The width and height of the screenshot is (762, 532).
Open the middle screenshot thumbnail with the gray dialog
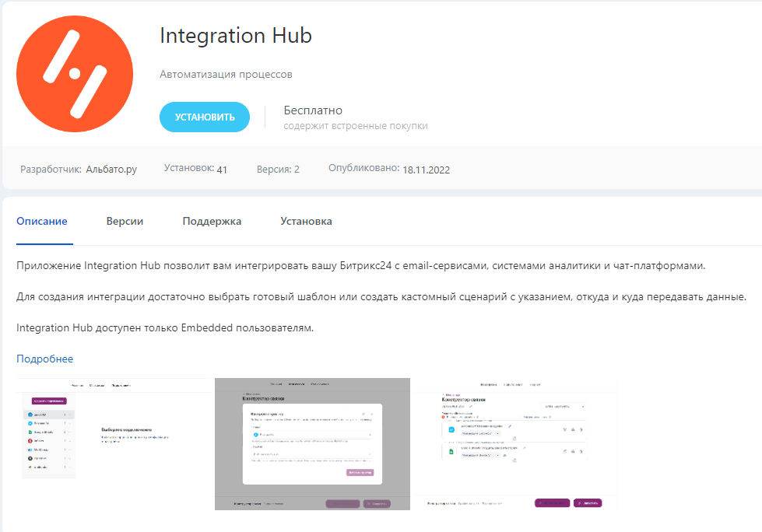[x=312, y=443]
